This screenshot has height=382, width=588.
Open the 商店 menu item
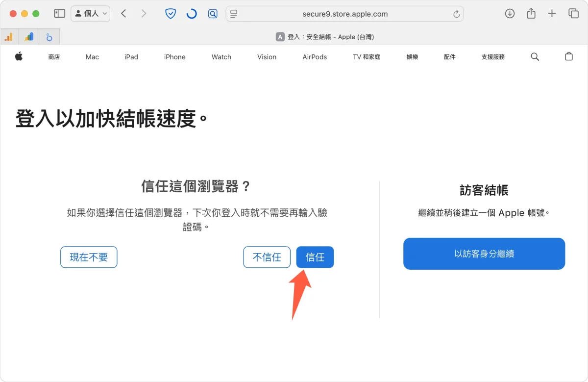tap(54, 57)
